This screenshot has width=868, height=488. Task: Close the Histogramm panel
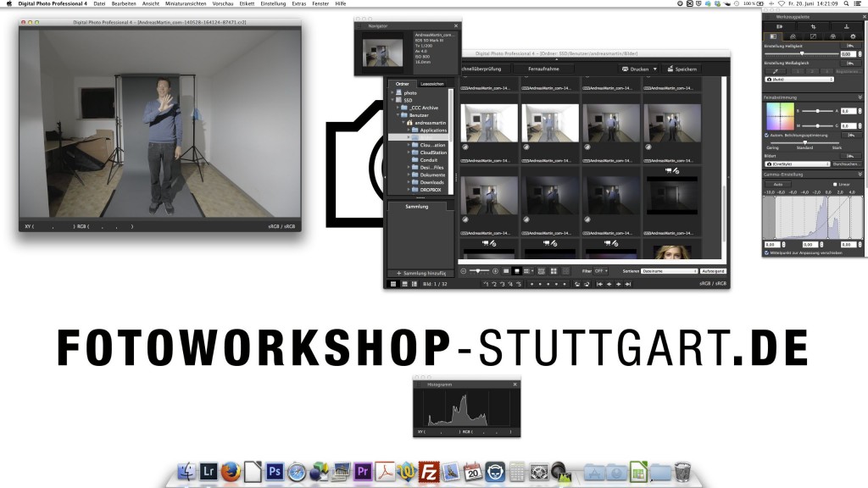pyautogui.click(x=515, y=384)
